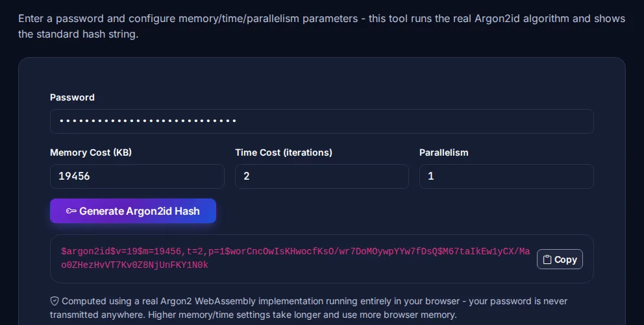Click the 'Memory Cost (KB)' label
Screen dimensions: 644x325
(x=91, y=152)
